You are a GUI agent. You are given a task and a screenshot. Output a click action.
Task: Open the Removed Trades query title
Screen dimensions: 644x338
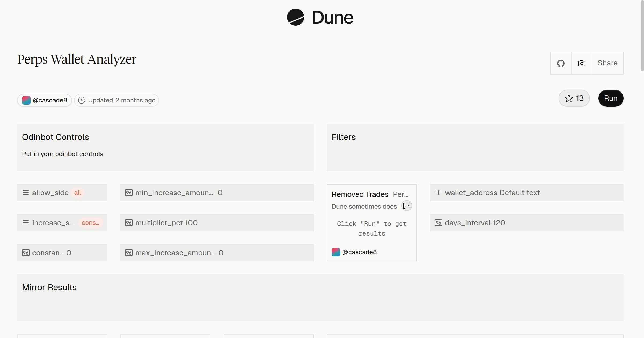point(360,194)
